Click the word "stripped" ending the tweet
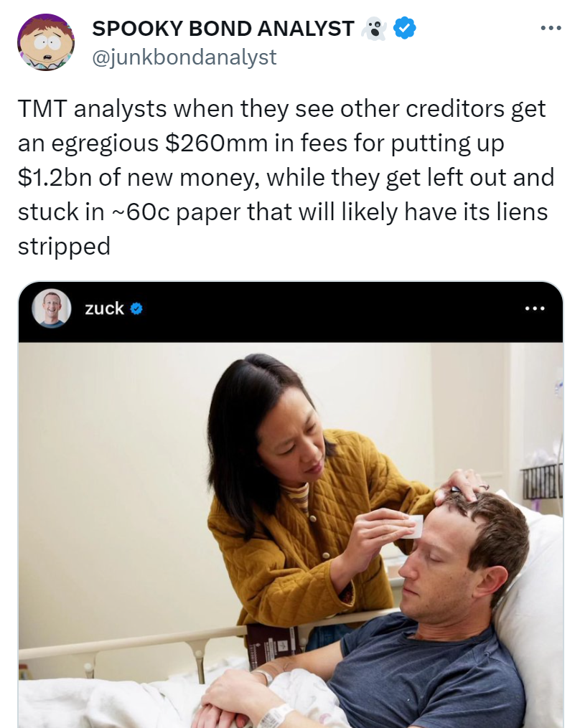Image resolution: width=580 pixels, height=728 pixels. [x=64, y=247]
